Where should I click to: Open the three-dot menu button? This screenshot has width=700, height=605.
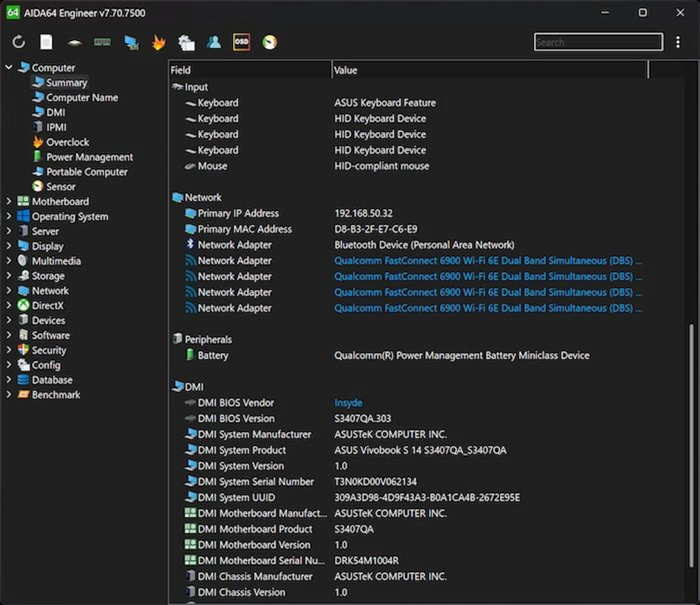pyautogui.click(x=678, y=42)
